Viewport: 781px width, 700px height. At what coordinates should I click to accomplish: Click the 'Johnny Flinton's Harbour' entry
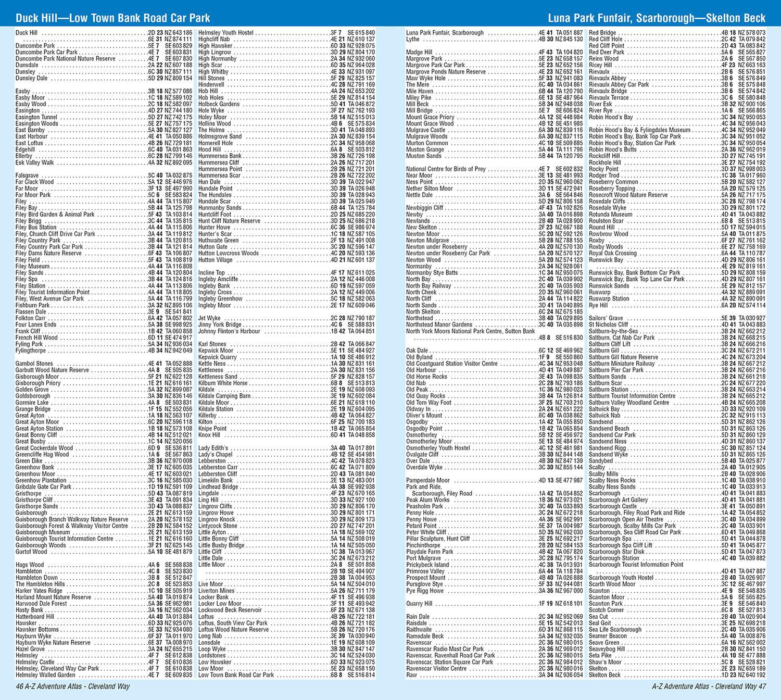(x=286, y=331)
